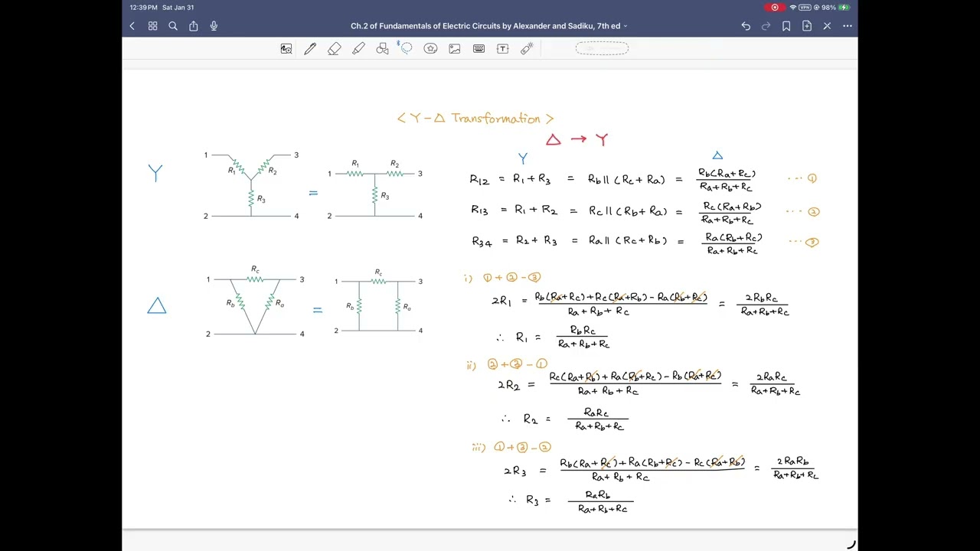The width and height of the screenshot is (980, 551).
Task: Click the blue Y symbol on the left margin
Action: (x=155, y=173)
